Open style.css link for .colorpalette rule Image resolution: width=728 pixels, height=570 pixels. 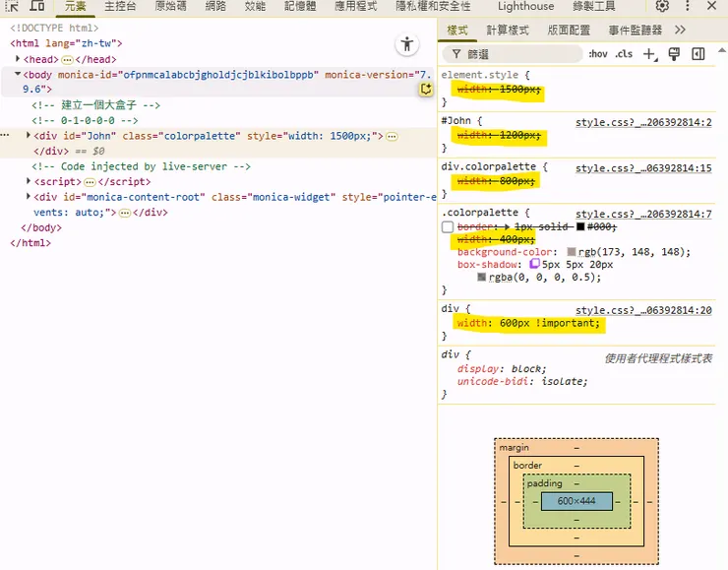643,214
